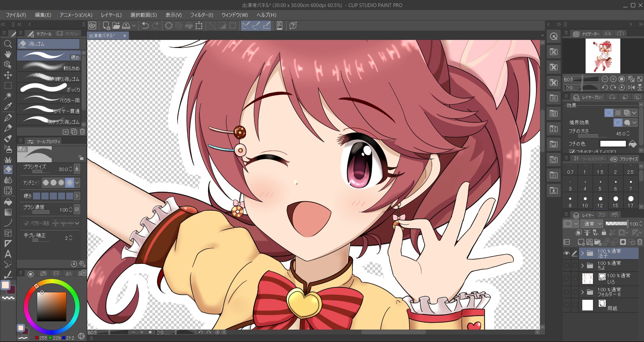Select the Auto select magic wand tool
Image resolution: width=644 pixels, height=342 pixels.
pyautogui.click(x=8, y=96)
